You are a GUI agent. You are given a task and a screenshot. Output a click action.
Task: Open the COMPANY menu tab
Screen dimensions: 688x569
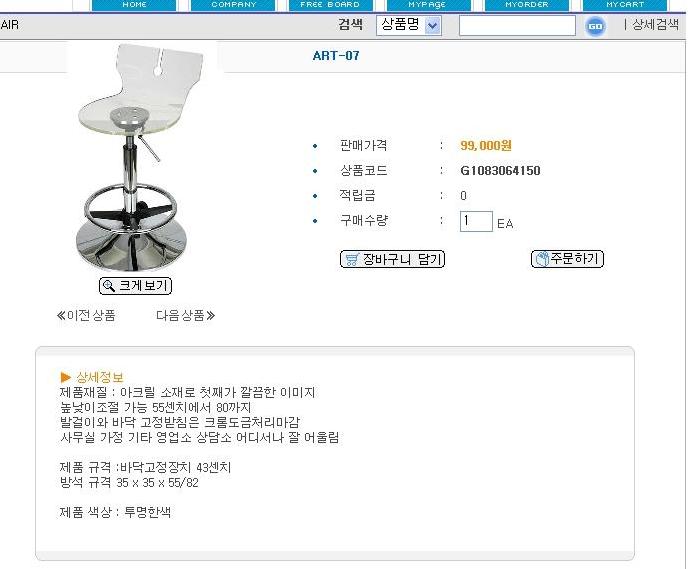(x=233, y=5)
